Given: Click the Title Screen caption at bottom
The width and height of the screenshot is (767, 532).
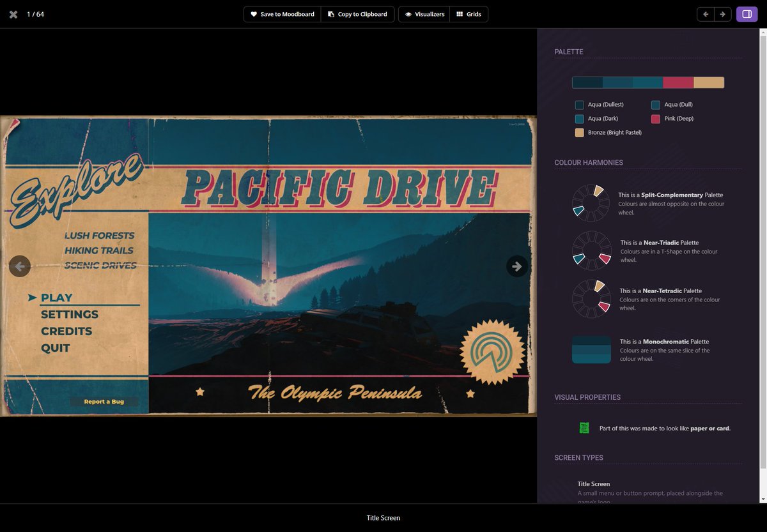Looking at the screenshot, I should [383, 518].
